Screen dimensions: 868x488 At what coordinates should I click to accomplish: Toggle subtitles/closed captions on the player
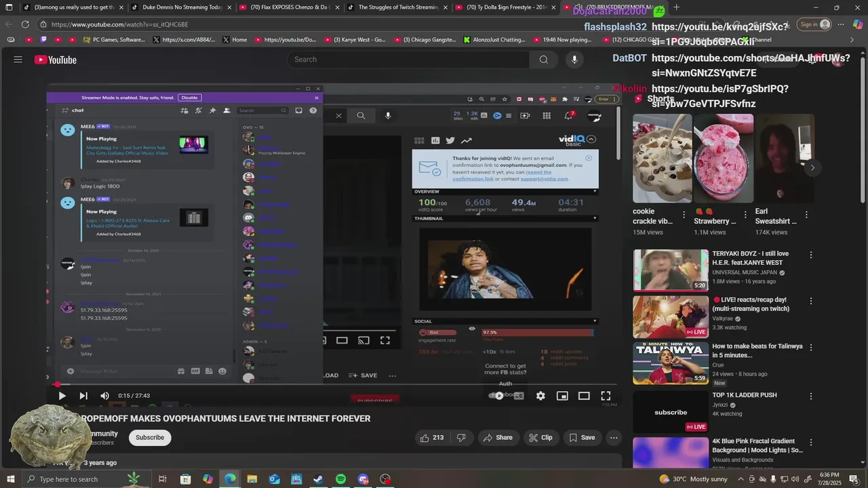pos(519,396)
